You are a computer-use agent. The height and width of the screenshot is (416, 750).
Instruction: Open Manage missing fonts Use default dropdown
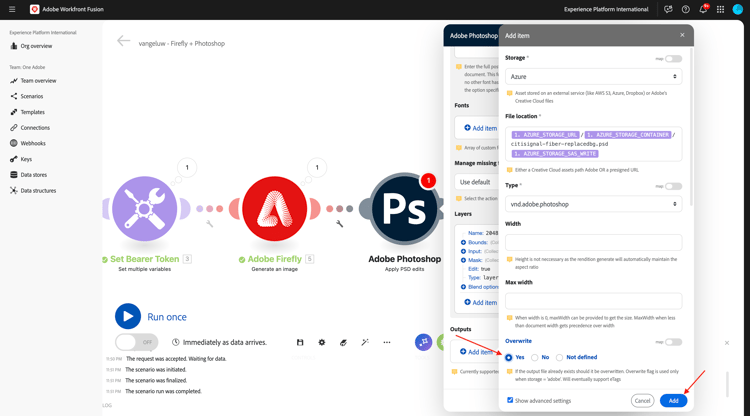pyautogui.click(x=476, y=182)
